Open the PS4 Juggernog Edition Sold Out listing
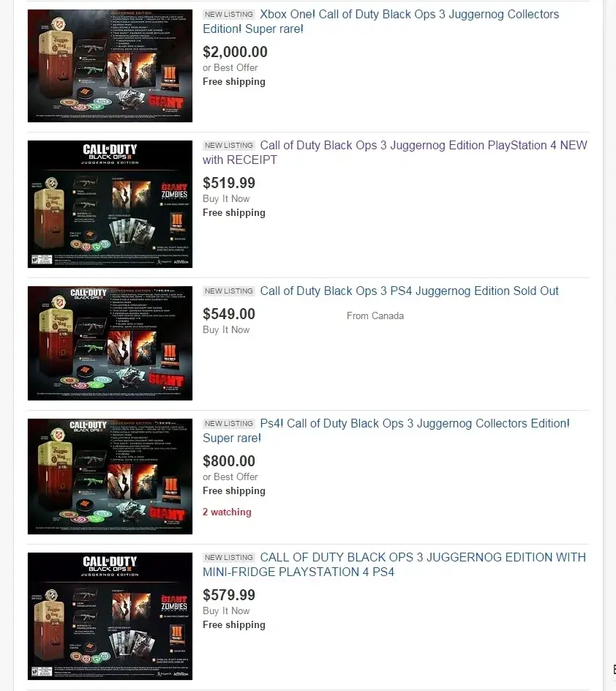Screen dimensions: 616x691 click(409, 291)
